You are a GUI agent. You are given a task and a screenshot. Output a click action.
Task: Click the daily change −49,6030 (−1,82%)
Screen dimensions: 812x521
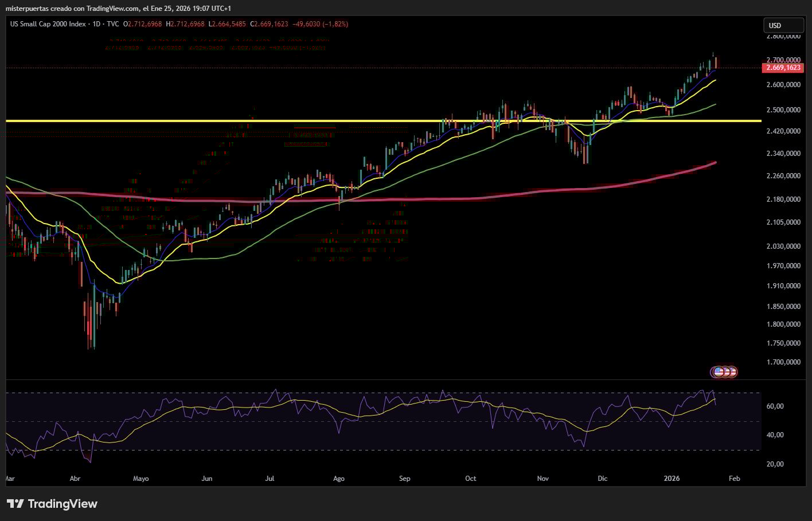320,24
